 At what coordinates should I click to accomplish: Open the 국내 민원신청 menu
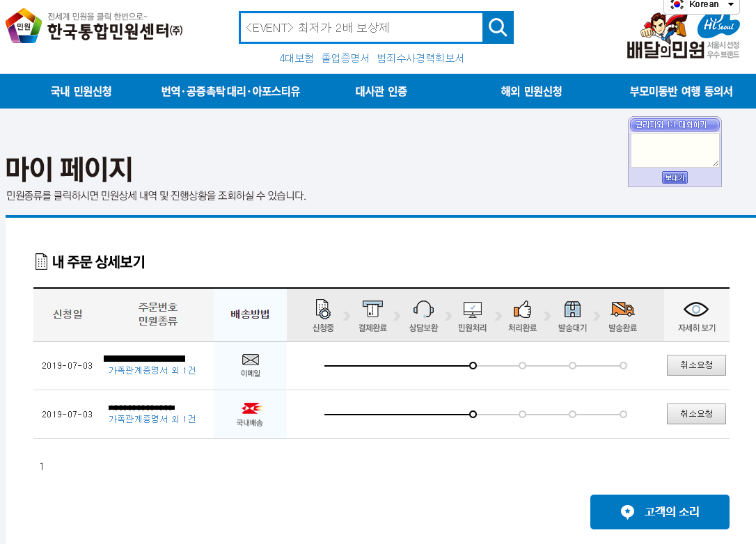pos(81,91)
